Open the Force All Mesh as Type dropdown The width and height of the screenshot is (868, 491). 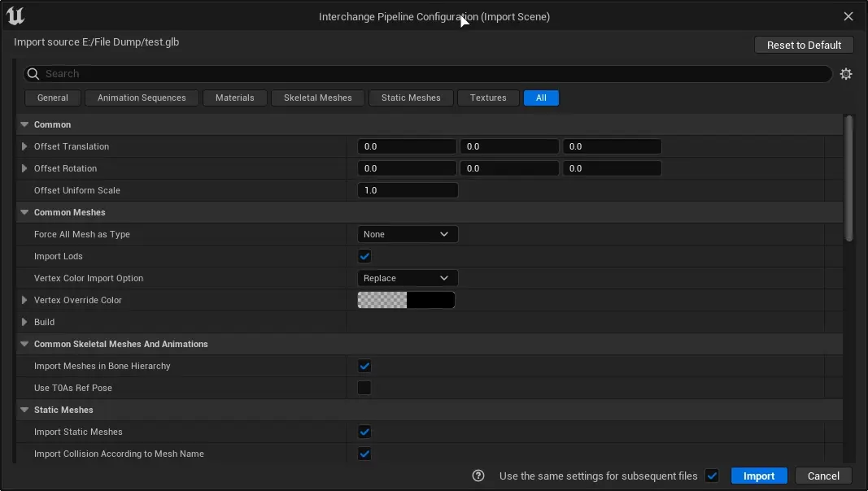pyautogui.click(x=408, y=234)
